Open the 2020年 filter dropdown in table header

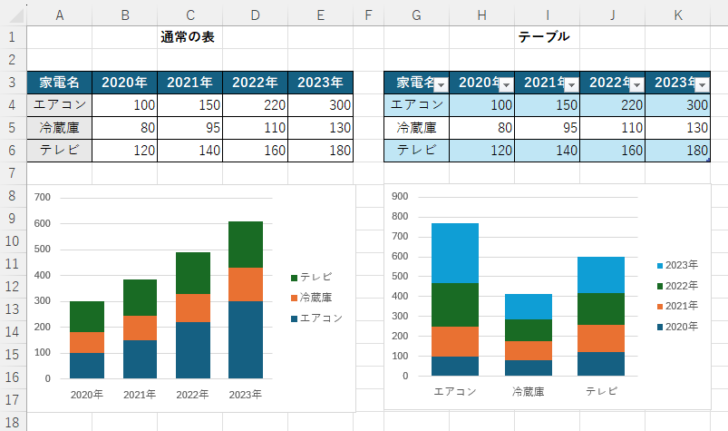pyautogui.click(x=505, y=85)
